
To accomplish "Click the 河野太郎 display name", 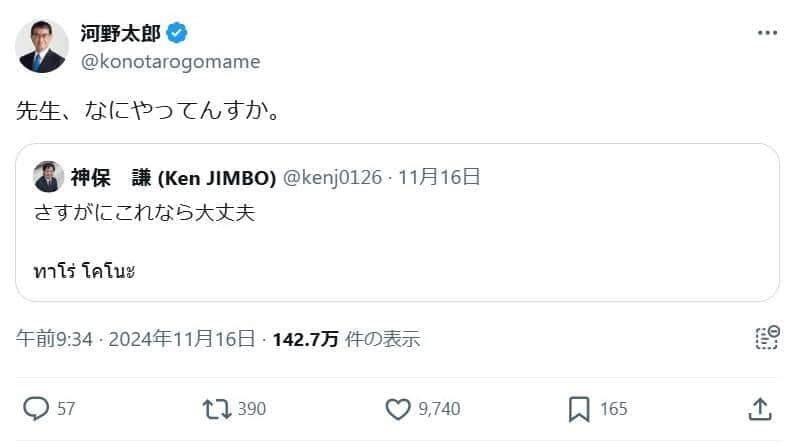I will (x=120, y=33).
